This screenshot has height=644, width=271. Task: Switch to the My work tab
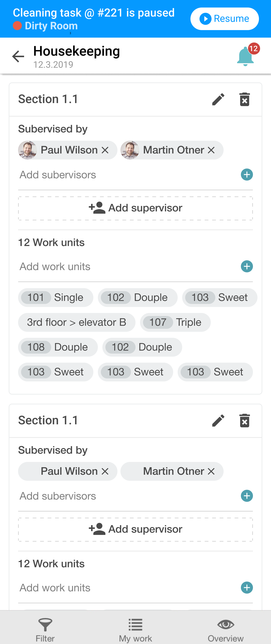135,630
